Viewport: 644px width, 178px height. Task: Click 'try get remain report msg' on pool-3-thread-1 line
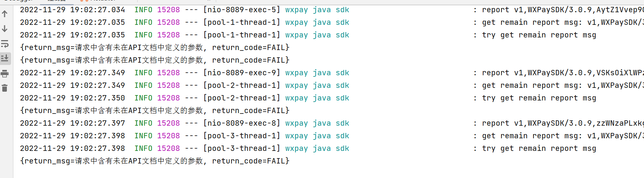(539, 149)
